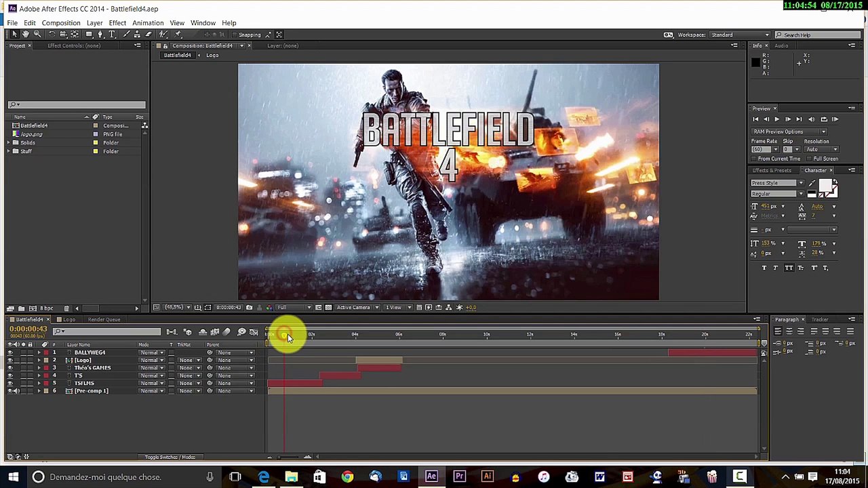Switch to the Effects & Presets tab
Screen dimensions: 868x488
772,170
